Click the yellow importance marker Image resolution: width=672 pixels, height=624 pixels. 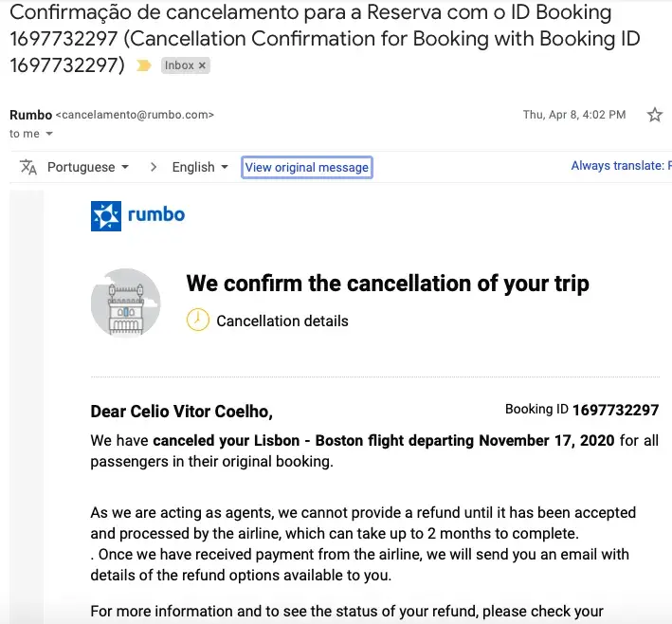144,65
